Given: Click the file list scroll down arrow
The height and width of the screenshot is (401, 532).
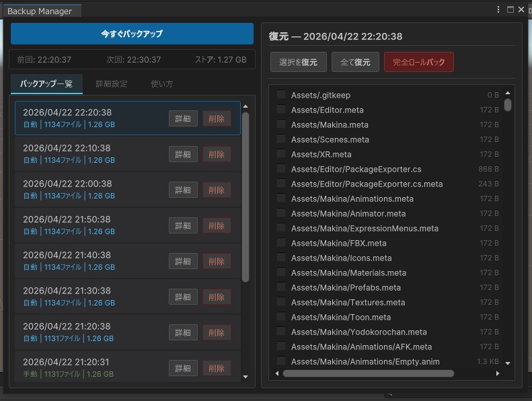Looking at the screenshot, I should point(508,363).
